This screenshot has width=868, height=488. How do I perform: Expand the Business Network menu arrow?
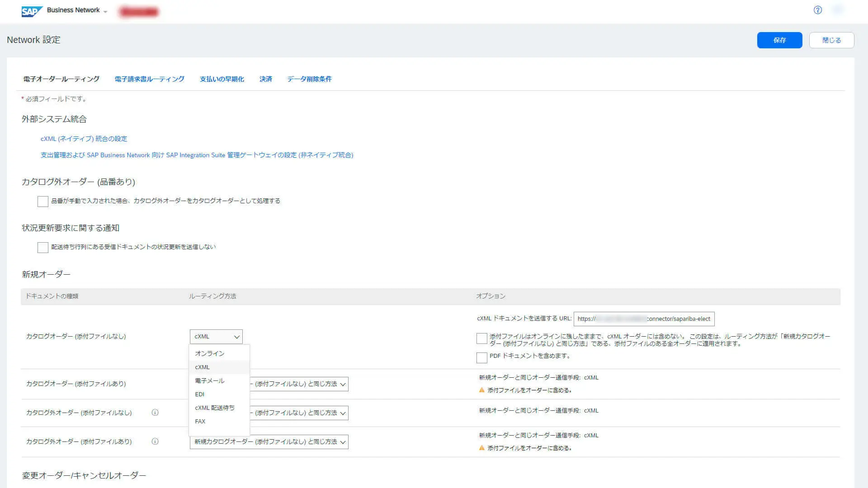[x=105, y=12]
